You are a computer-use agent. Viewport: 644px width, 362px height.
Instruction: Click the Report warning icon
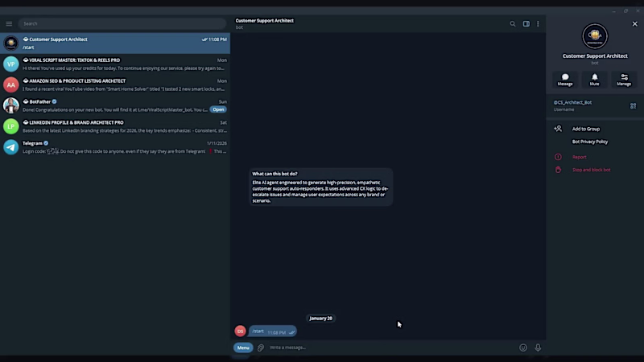coord(558,157)
